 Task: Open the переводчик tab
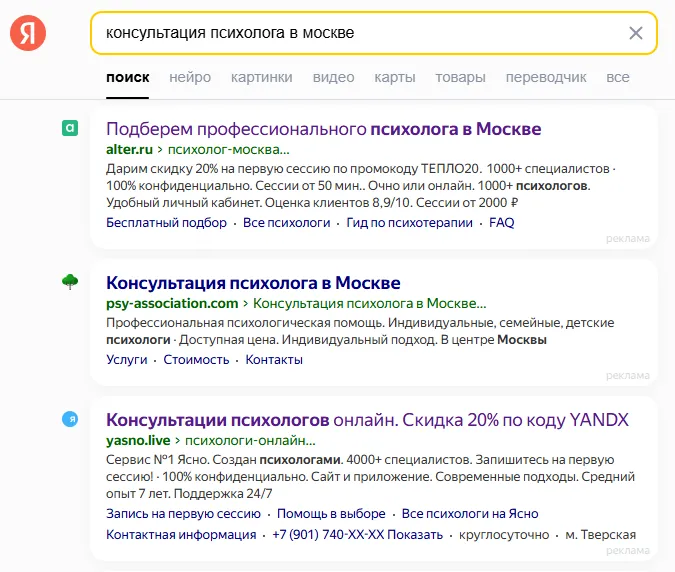point(546,77)
